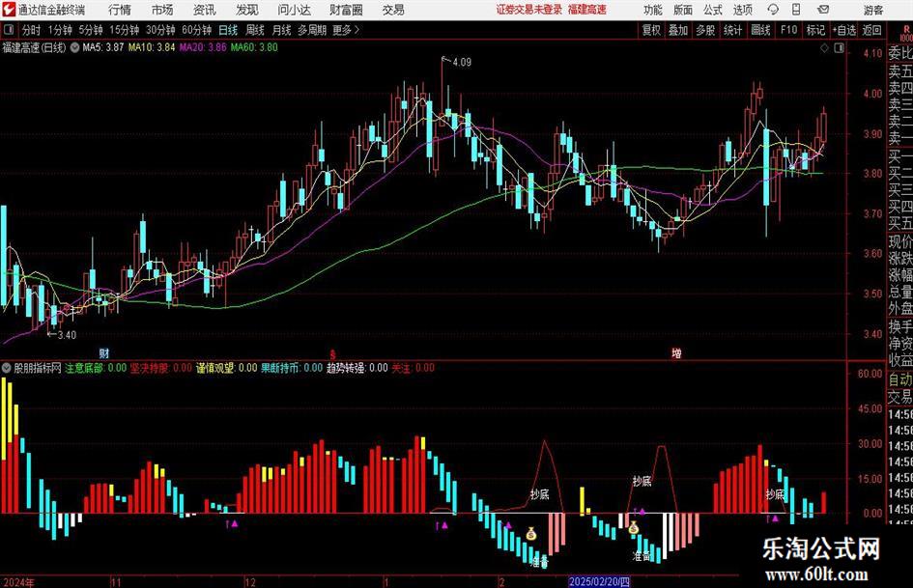
Task: Open the 资讯 menu
Action: [x=205, y=10]
